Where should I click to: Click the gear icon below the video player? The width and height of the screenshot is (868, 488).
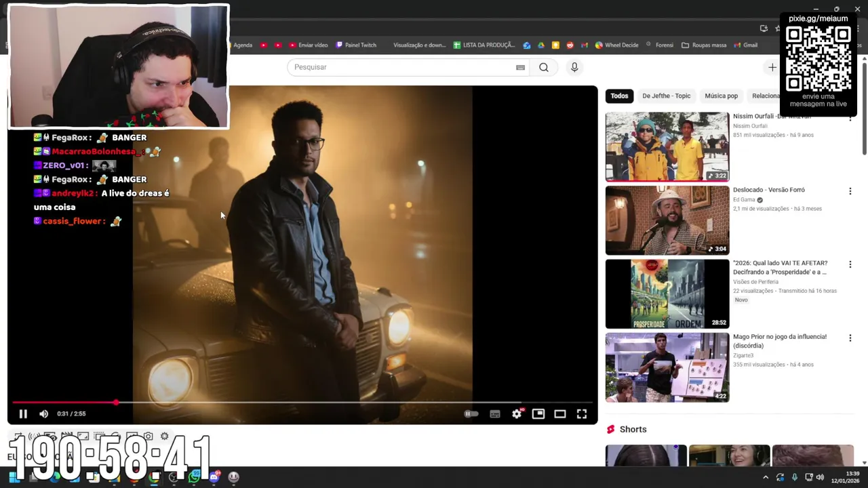point(164,436)
